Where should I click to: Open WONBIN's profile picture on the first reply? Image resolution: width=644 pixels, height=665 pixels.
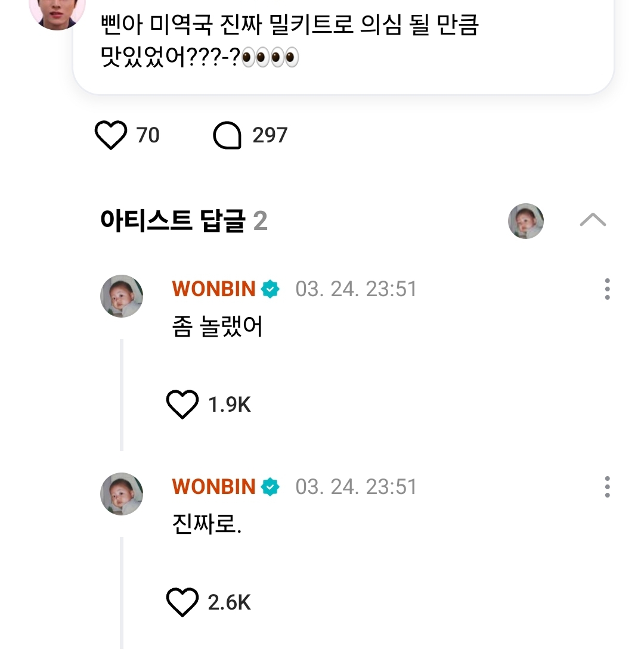pyautogui.click(x=122, y=296)
